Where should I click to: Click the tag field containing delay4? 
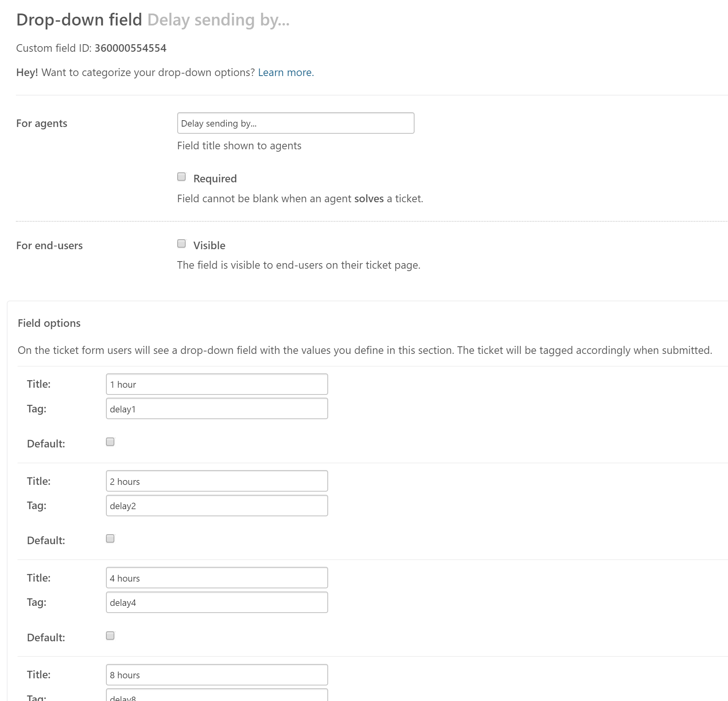click(x=217, y=603)
